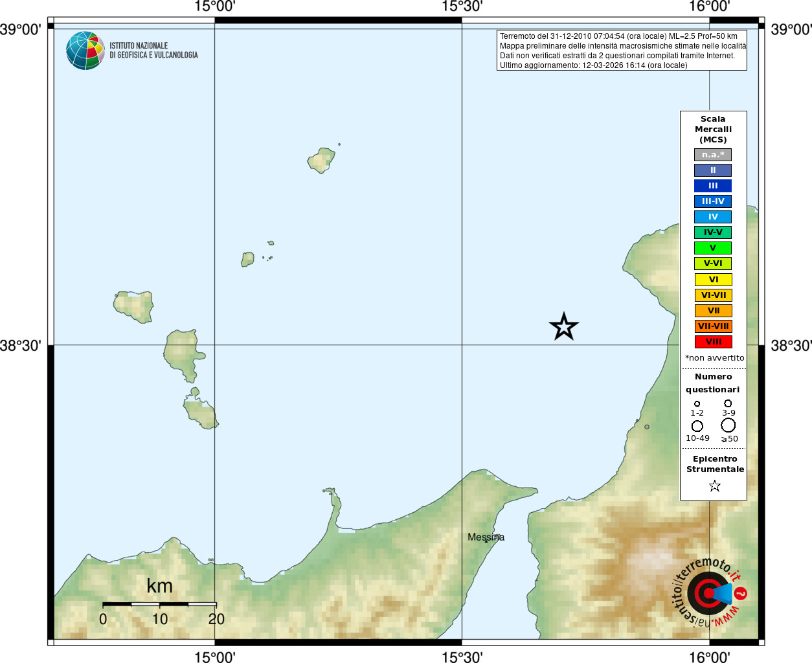
Task: Select the red VIII intensity swatch
Action: click(713, 342)
